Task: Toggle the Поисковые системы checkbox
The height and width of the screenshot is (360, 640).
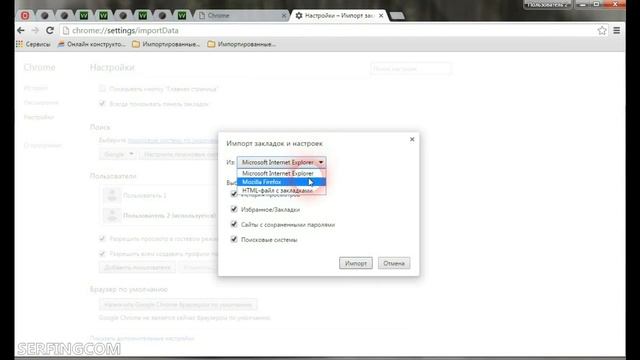Action: point(234,240)
